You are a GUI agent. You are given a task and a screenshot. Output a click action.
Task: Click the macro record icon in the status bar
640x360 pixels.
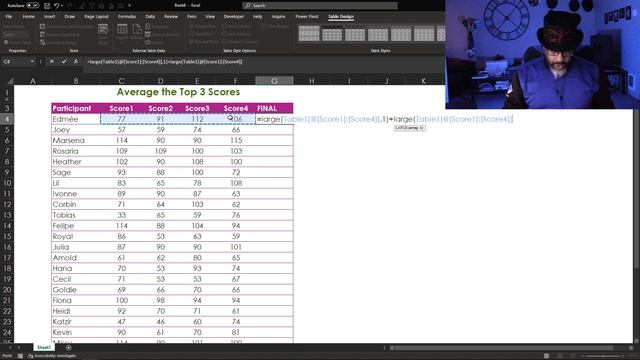click(x=20, y=356)
